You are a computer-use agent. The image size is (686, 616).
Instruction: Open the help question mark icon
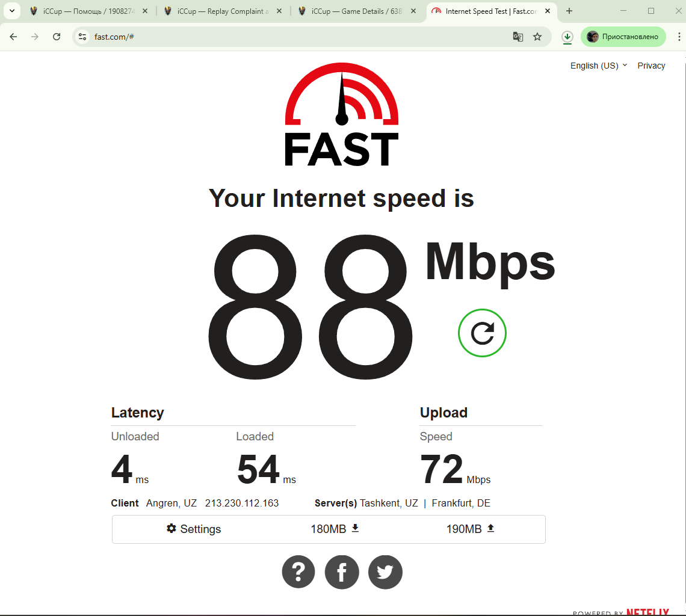point(298,572)
